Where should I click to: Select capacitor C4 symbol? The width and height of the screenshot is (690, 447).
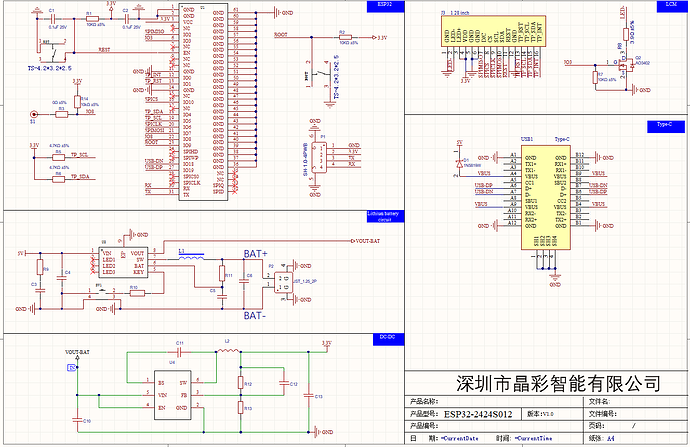[x=62, y=277]
